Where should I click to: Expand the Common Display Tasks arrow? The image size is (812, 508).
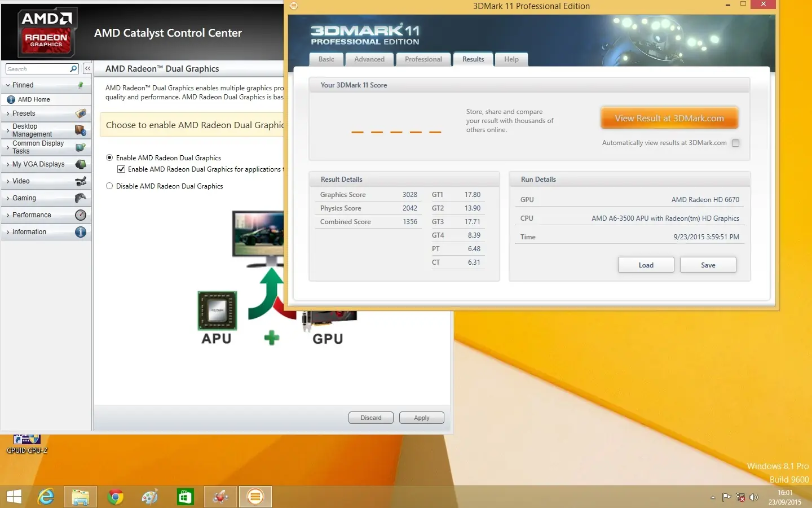coord(8,147)
